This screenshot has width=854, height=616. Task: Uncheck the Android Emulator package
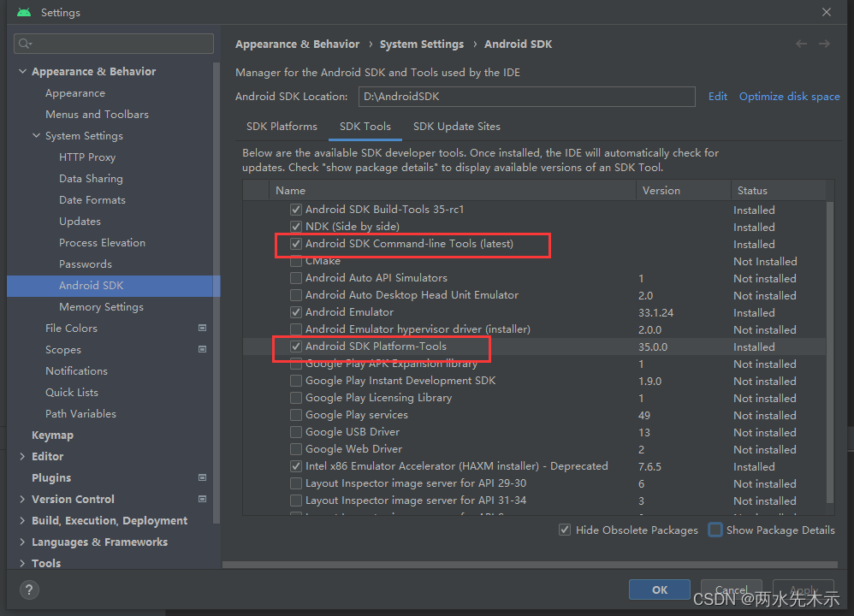click(295, 312)
